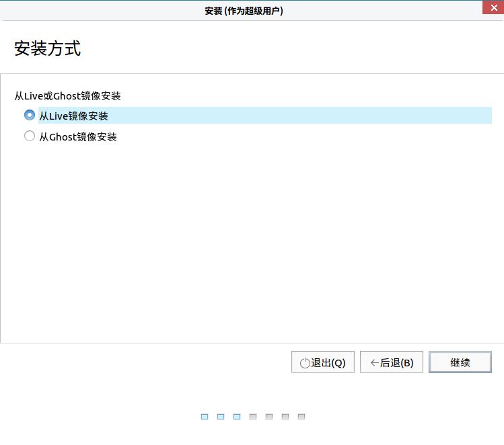Click the last gray progress step indicator
This screenshot has width=504, height=445.
(301, 416)
